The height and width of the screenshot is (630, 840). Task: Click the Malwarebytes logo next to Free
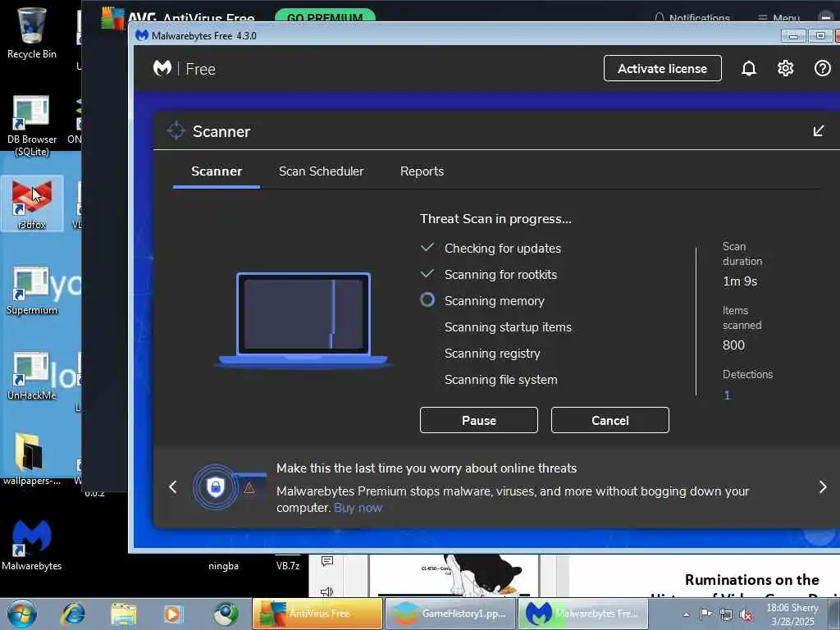162,69
